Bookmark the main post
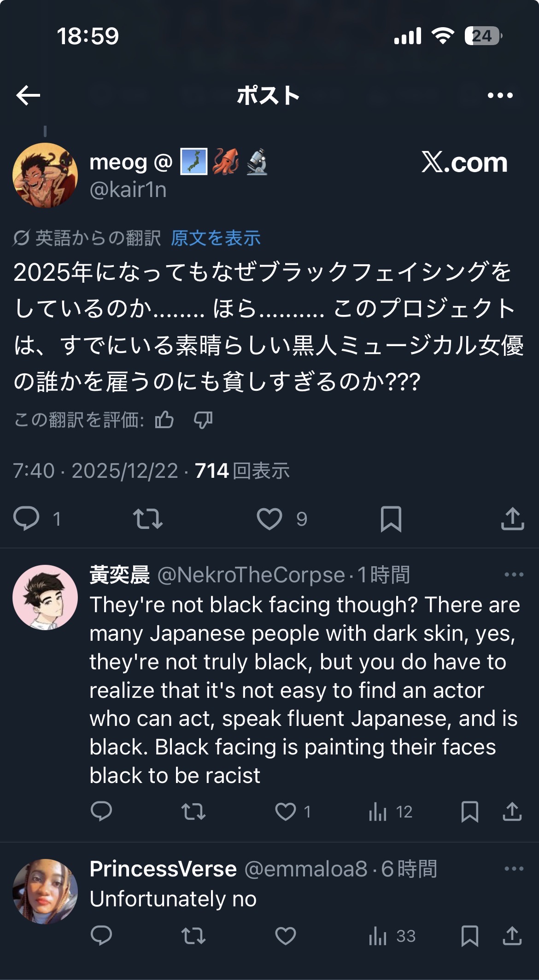Image resolution: width=539 pixels, height=980 pixels. (x=391, y=519)
